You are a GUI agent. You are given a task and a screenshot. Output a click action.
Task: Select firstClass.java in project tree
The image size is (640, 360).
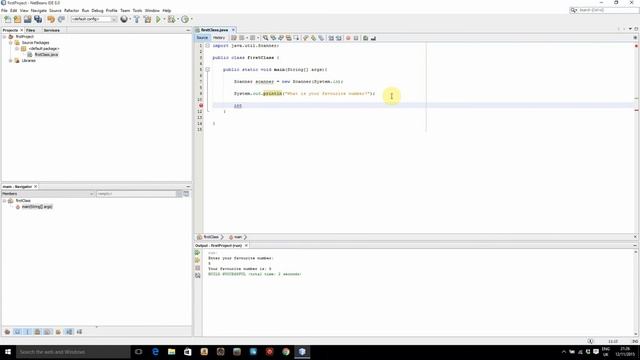(46, 54)
